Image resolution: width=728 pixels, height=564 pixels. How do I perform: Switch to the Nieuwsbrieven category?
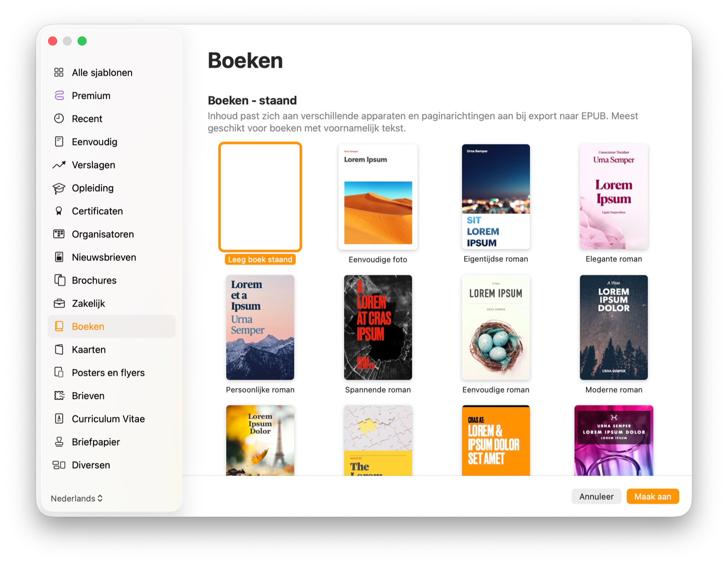click(104, 257)
